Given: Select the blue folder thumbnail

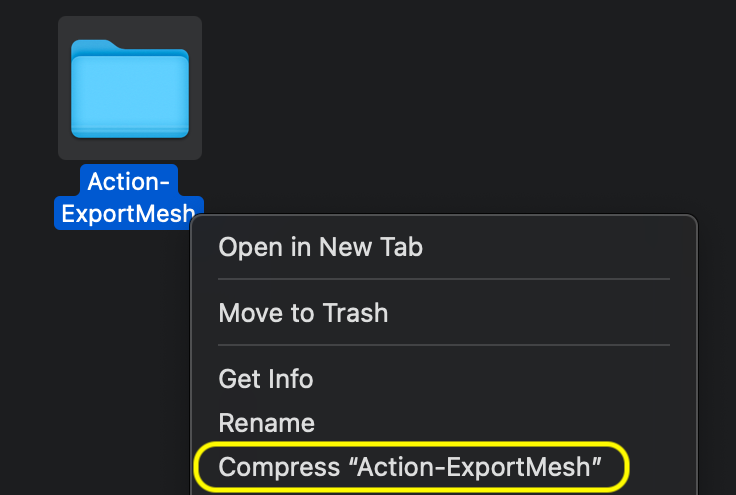Looking at the screenshot, I should click(x=130, y=88).
